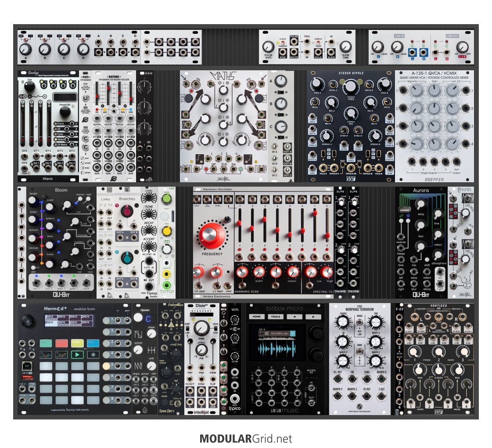Click the pink knob on Branches
Screen dimensions: 492x448
pyautogui.click(x=127, y=211)
